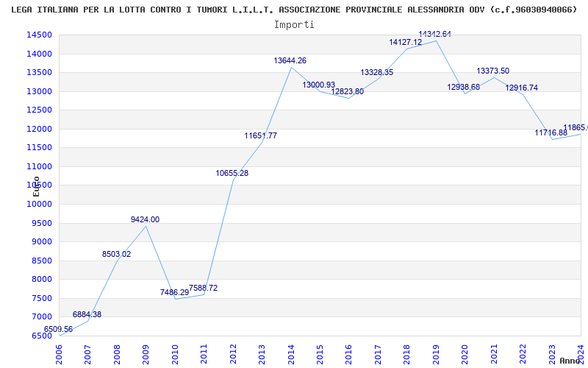This screenshot has height=368, width=588.
Task: Click the data label 7588.72
Action: [x=204, y=288]
